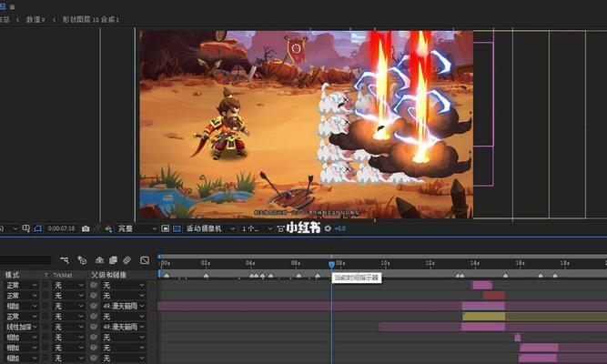The width and height of the screenshot is (607, 364).
Task: Open the show channel RGB color icon
Action: tap(109, 228)
